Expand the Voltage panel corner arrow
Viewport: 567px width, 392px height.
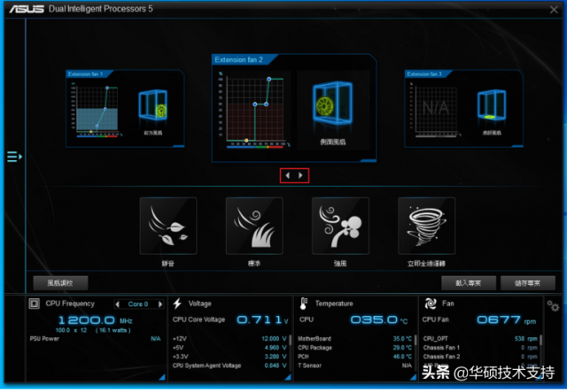(288, 377)
